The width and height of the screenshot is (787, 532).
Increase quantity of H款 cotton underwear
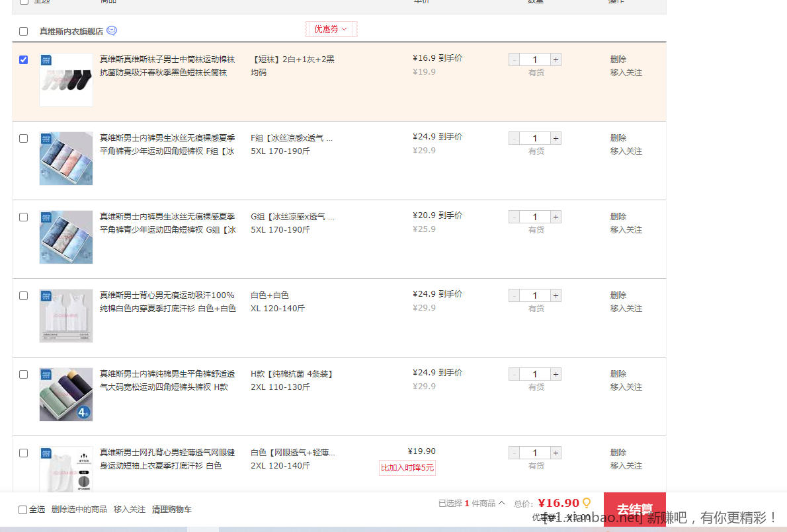click(x=556, y=375)
